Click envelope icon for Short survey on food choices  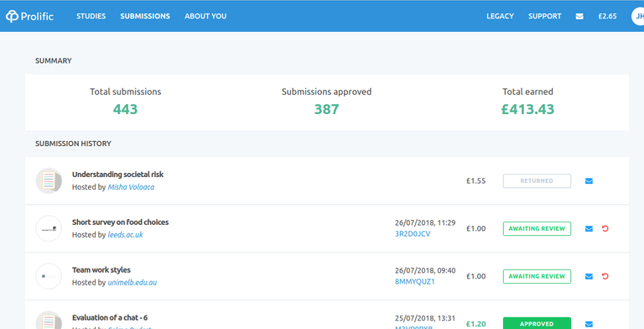coord(589,228)
